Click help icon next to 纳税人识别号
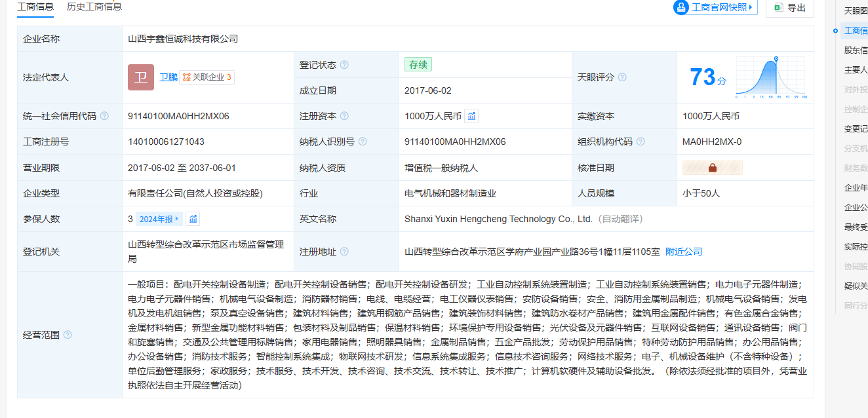This screenshot has width=868, height=418. tap(363, 142)
